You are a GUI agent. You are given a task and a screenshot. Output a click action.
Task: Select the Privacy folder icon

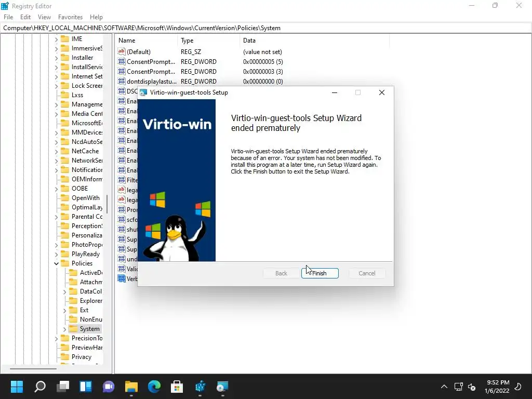click(x=65, y=356)
